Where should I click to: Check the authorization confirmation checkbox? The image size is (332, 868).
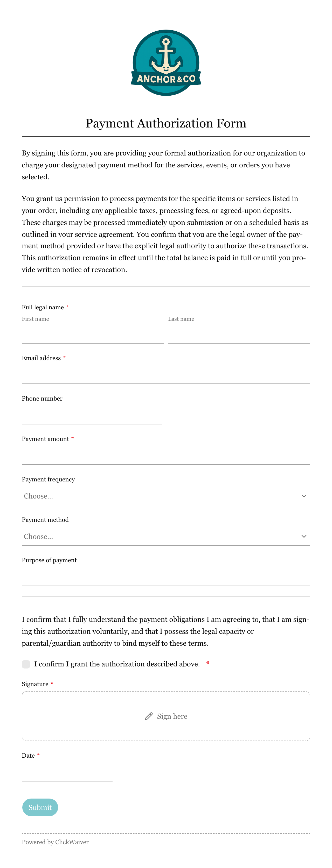[x=26, y=664]
